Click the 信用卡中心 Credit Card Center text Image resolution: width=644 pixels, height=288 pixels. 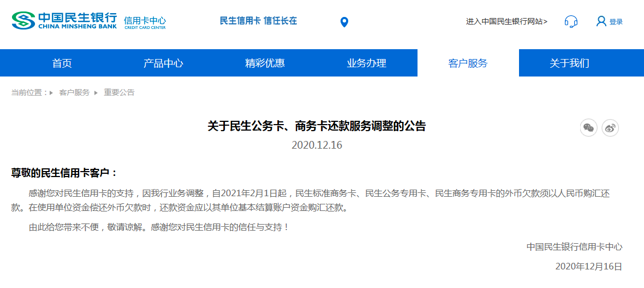click(145, 22)
